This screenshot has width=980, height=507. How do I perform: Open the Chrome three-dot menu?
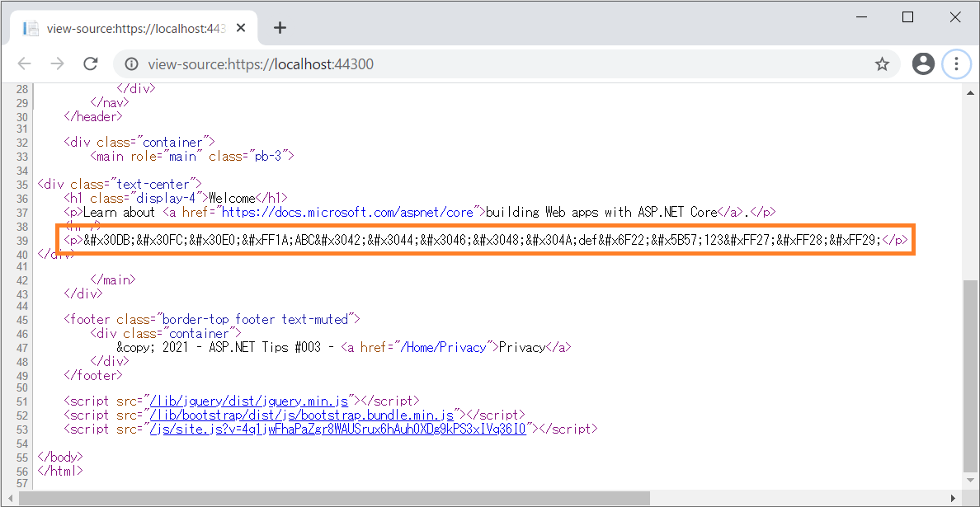(x=956, y=63)
